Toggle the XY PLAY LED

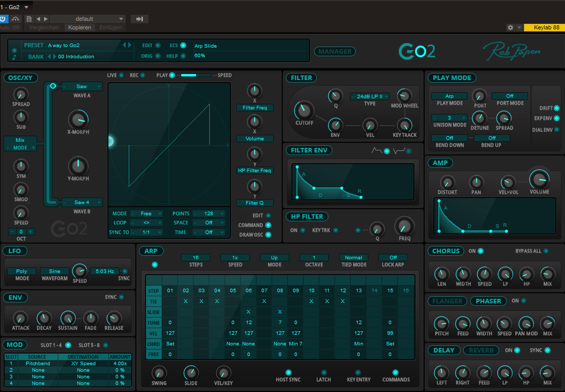point(172,75)
